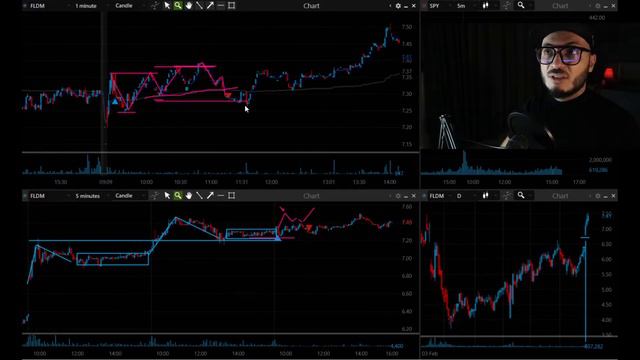Open settings gear of FLDM daily chart
The height and width of the screenshot is (360, 640).
tap(598, 196)
